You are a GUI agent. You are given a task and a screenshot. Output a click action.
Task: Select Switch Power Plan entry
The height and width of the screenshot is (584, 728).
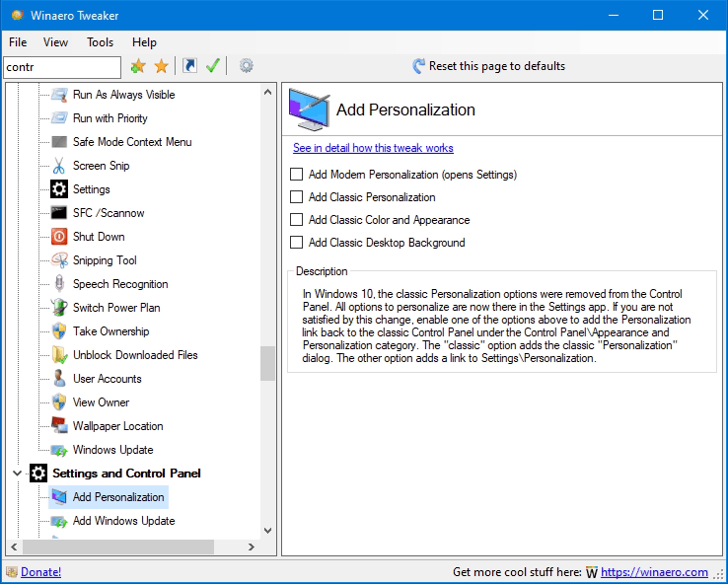pos(116,308)
